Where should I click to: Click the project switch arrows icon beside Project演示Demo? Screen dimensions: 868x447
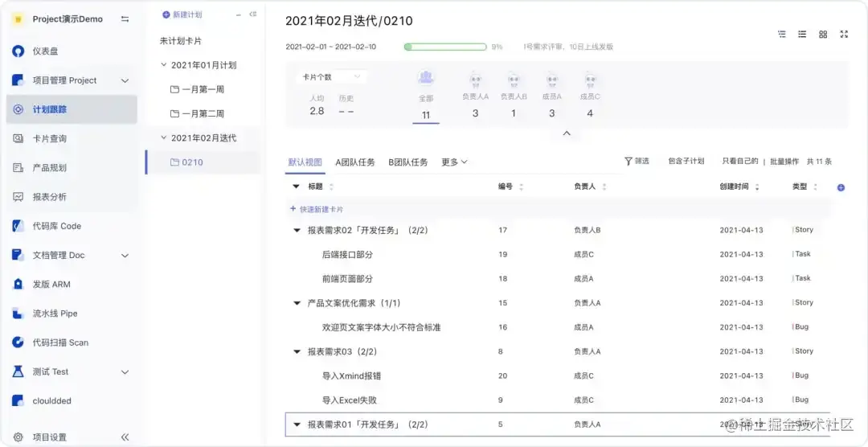(x=125, y=19)
